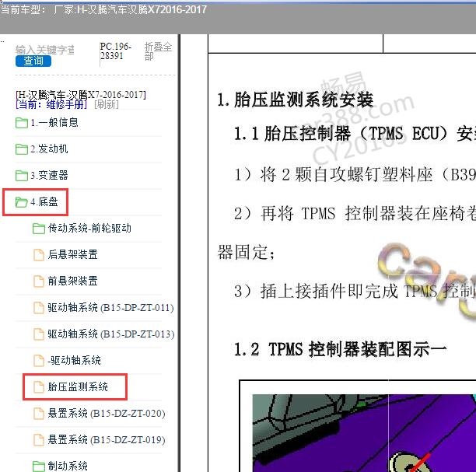Click 折叠全部 to collapse all

pos(158,51)
